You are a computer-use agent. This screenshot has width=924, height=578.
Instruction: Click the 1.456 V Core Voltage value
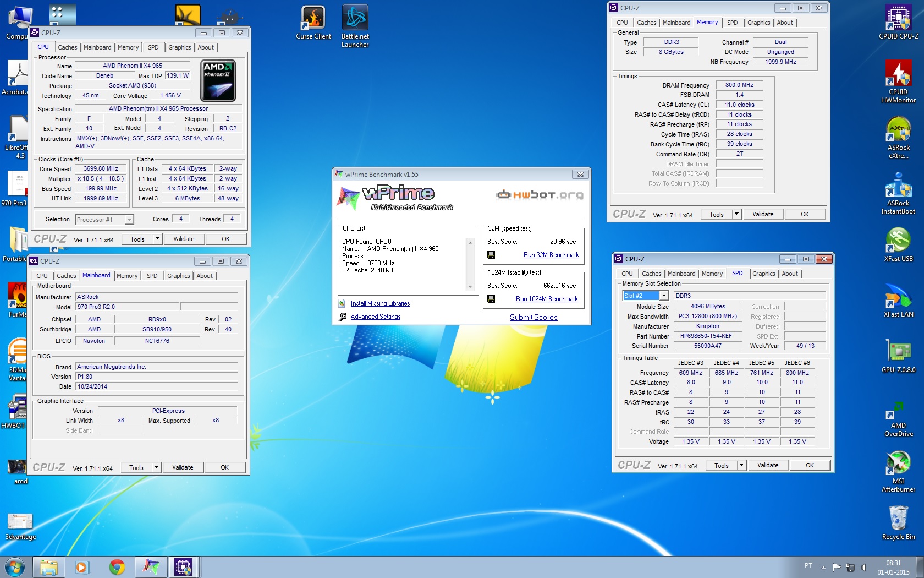170,95
